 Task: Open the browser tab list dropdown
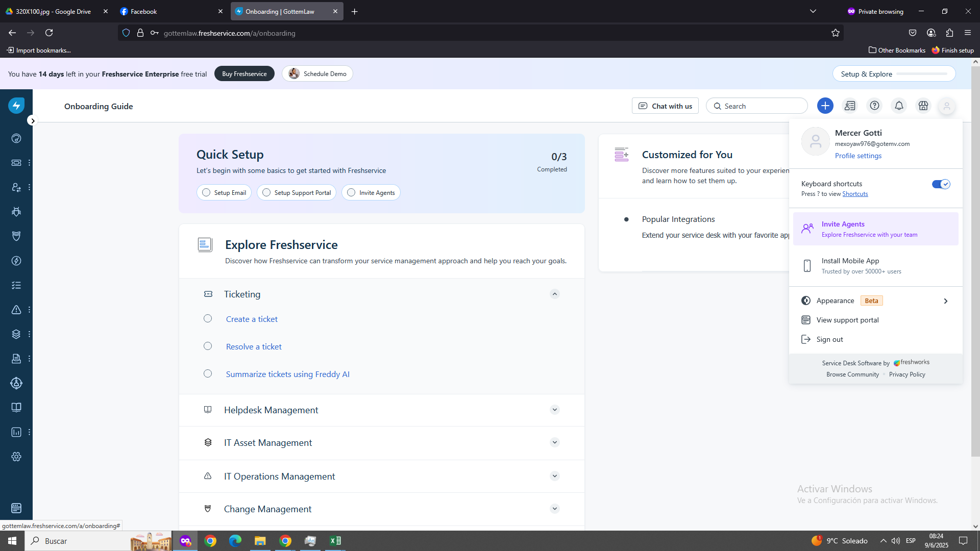click(x=813, y=11)
